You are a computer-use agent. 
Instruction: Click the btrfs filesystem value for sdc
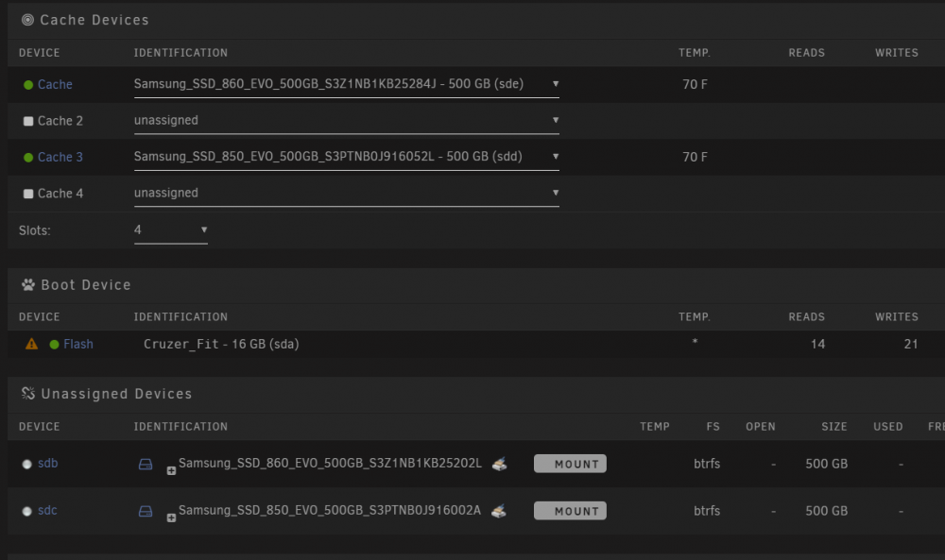[x=707, y=511]
